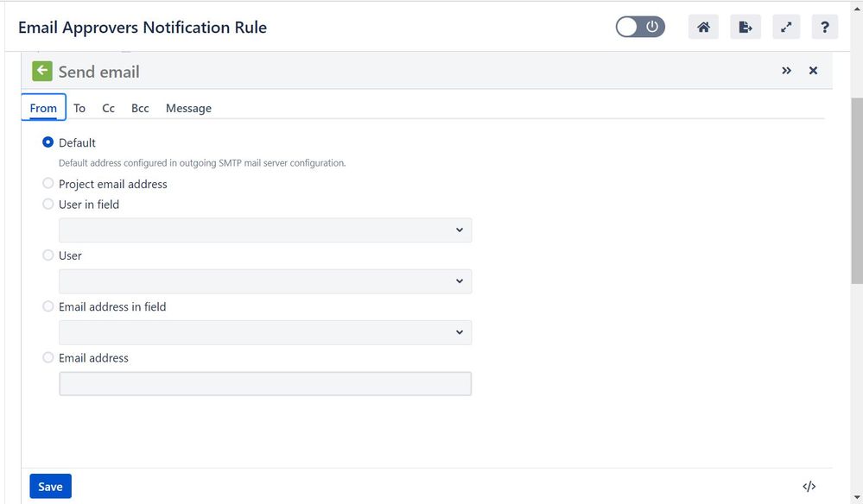Switch to the Message tab

pos(188,108)
